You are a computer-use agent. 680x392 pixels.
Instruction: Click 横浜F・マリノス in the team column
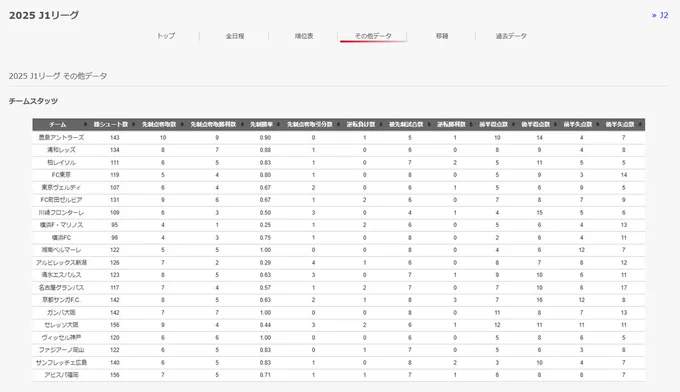(x=61, y=225)
